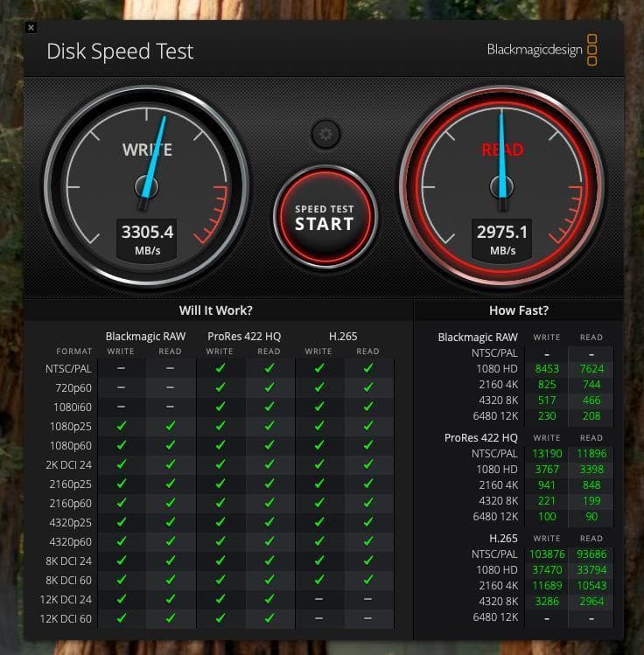Click ProRes NTSC/PAL read value 11896
The height and width of the screenshot is (655, 644).
[x=591, y=454]
